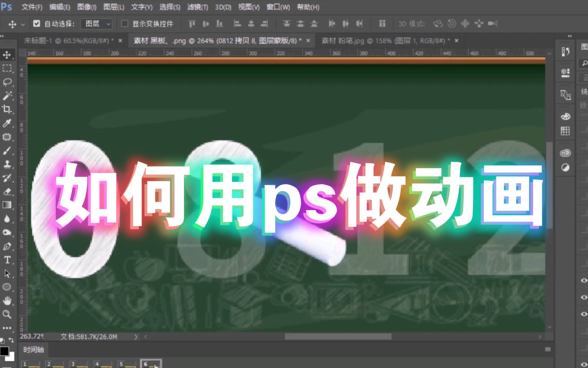588x368 pixels.
Task: Select the Crop tool
Action: pyautogui.click(x=7, y=109)
